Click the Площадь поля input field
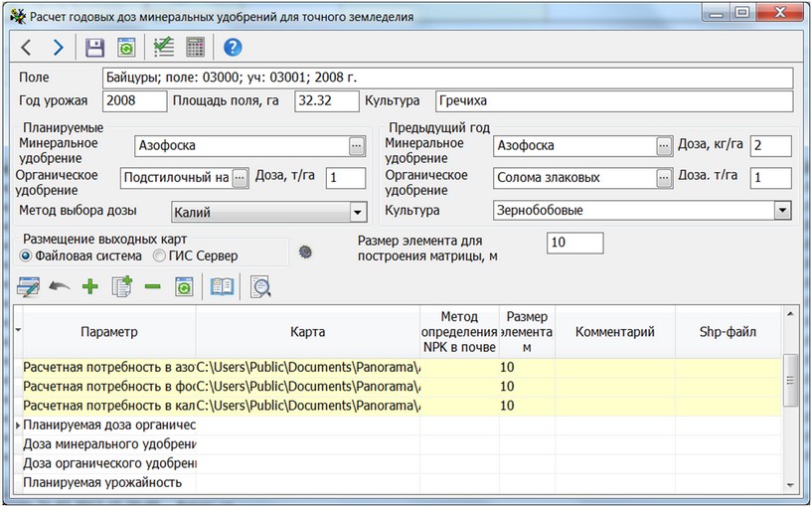The height and width of the screenshot is (507, 812). (x=325, y=100)
